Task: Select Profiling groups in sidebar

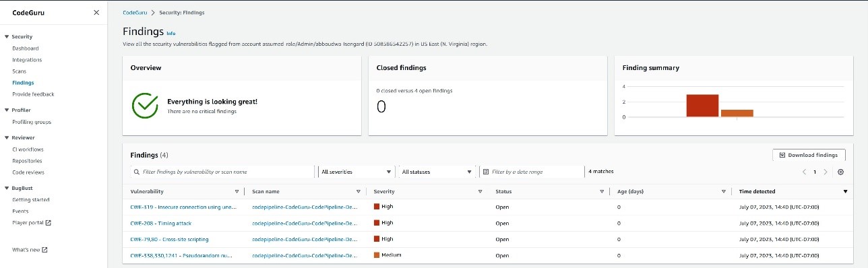Action: click(x=32, y=122)
